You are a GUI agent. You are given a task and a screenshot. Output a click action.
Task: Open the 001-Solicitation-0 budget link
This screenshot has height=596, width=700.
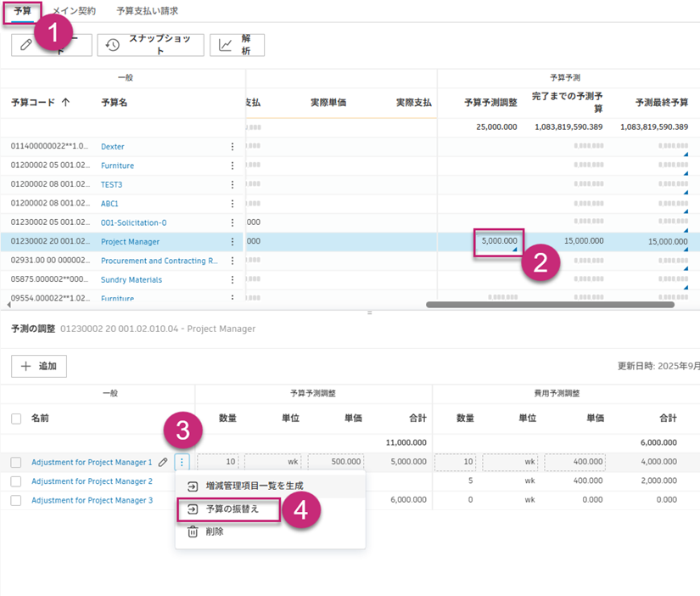133,222
